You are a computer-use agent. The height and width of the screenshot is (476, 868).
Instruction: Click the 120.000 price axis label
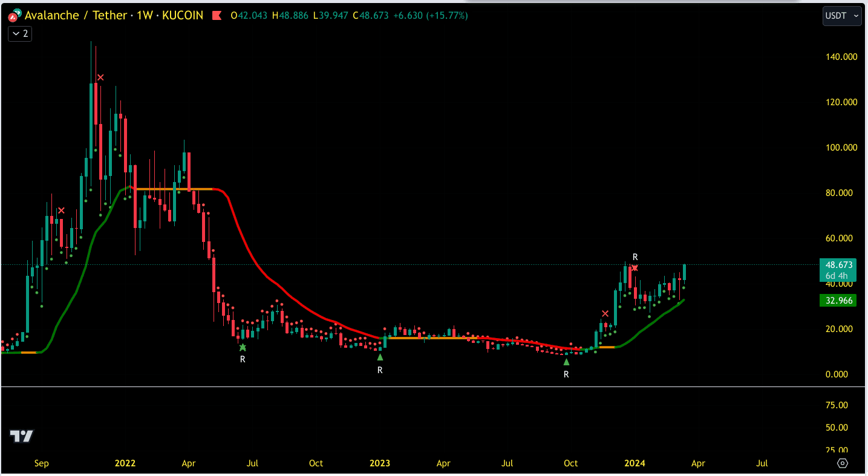coord(841,102)
